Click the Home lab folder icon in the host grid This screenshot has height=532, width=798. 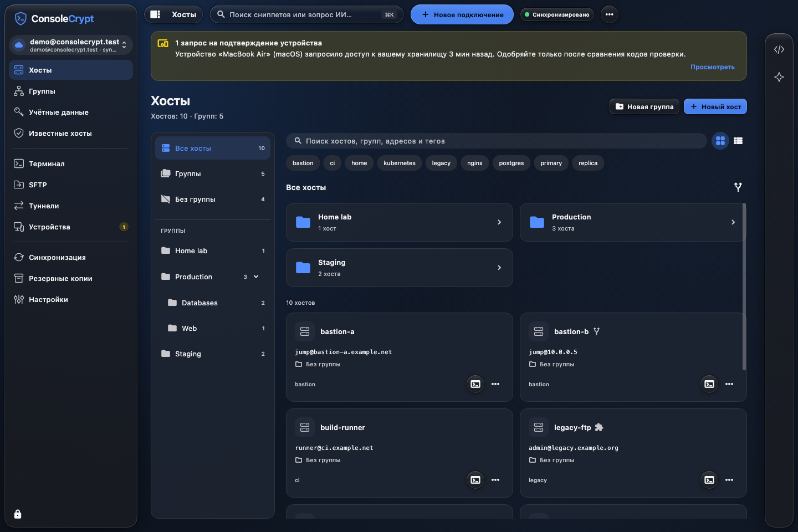point(303,222)
